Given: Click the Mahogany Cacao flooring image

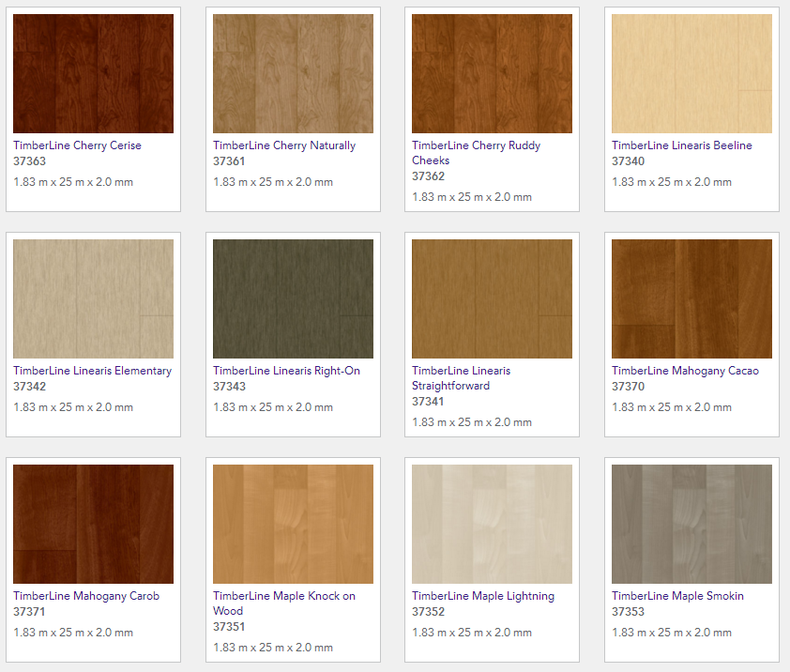Looking at the screenshot, I should [x=691, y=298].
